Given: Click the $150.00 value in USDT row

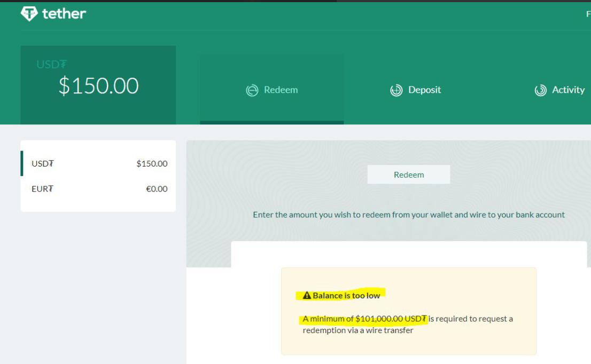Looking at the screenshot, I should pos(152,163).
